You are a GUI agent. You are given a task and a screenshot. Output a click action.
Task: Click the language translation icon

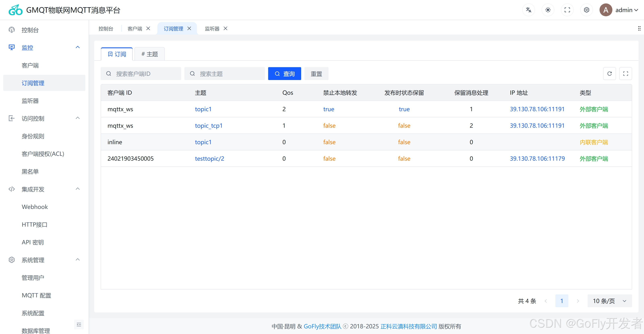528,10
